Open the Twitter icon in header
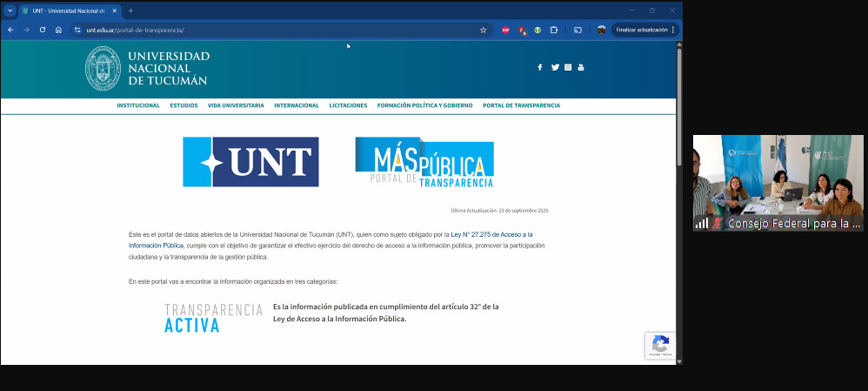This screenshot has width=868, height=391. tap(554, 67)
